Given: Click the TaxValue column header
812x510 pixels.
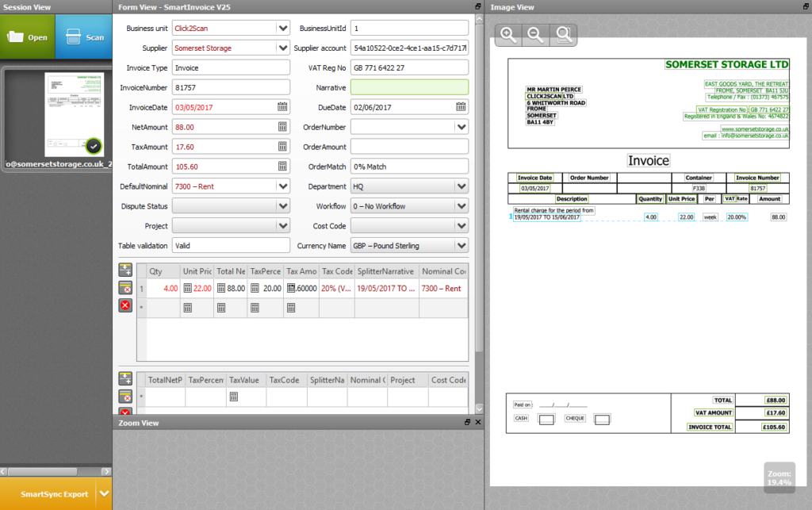Looking at the screenshot, I should [x=246, y=380].
